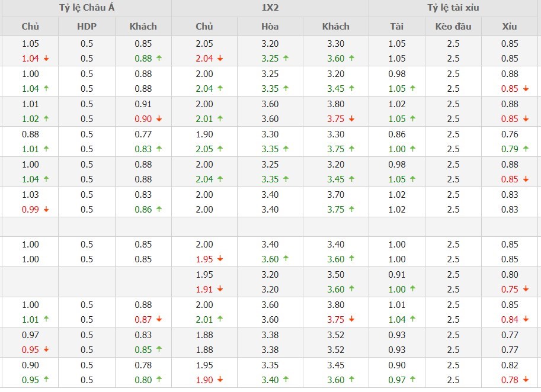The image size is (541, 392).
Task: Select the Kèo đầu column header
Action: tap(453, 27)
